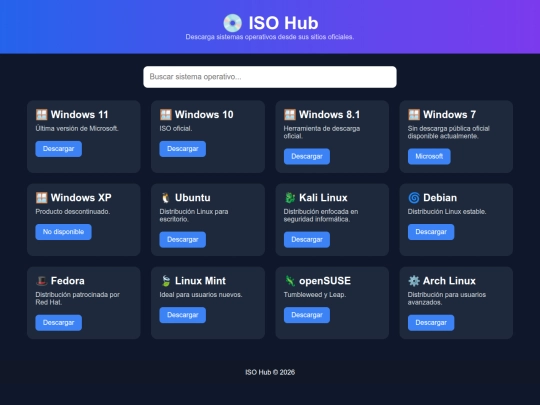Hit the Descargar button on the Debian card
540x405 pixels.
tap(431, 232)
